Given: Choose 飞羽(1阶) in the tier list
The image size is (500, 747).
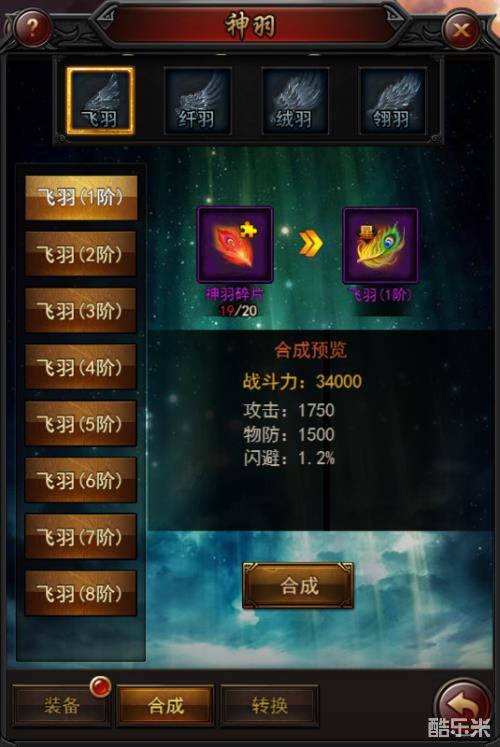Looking at the screenshot, I should click(x=81, y=198).
